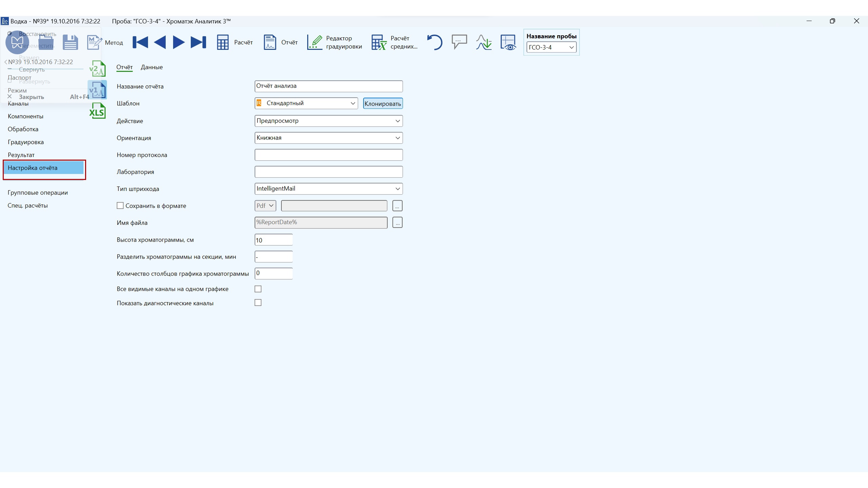
Task: Expand Название пробы ГСО-3-4 dropdown
Action: (571, 47)
